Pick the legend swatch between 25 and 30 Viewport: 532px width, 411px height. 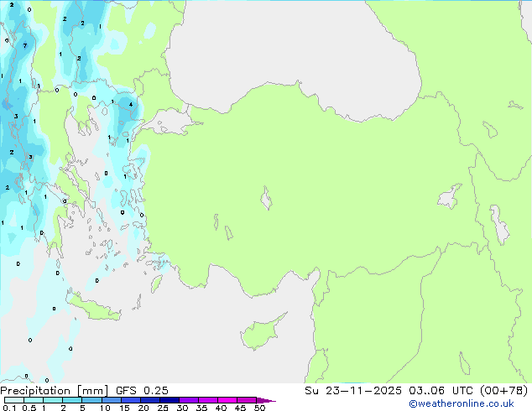point(169,400)
